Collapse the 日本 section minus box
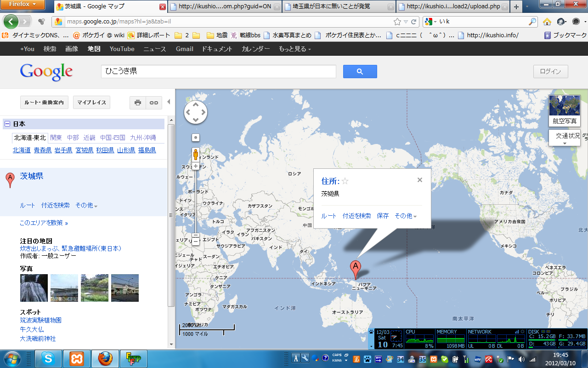This screenshot has width=588, height=368. tap(7, 124)
